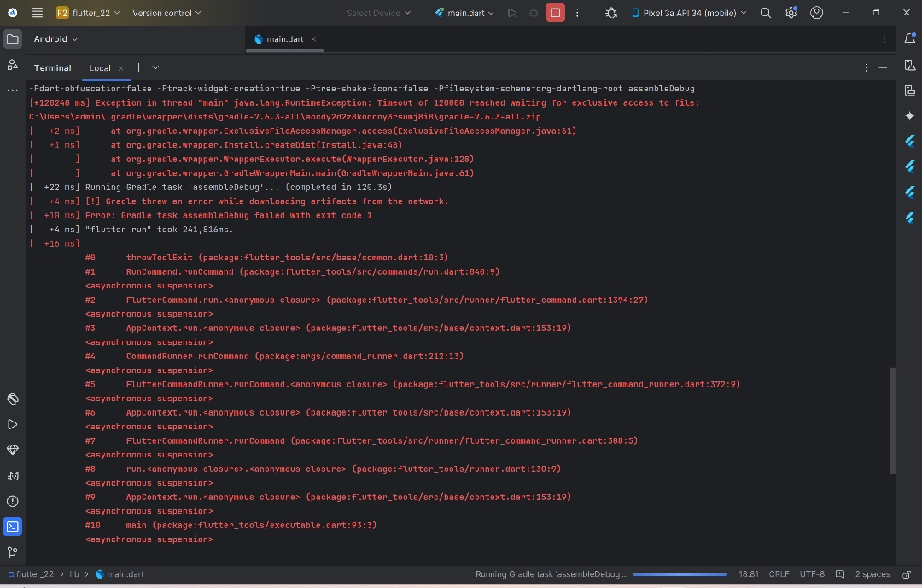
Task: Click the Gradle task progress bar
Action: (680, 574)
